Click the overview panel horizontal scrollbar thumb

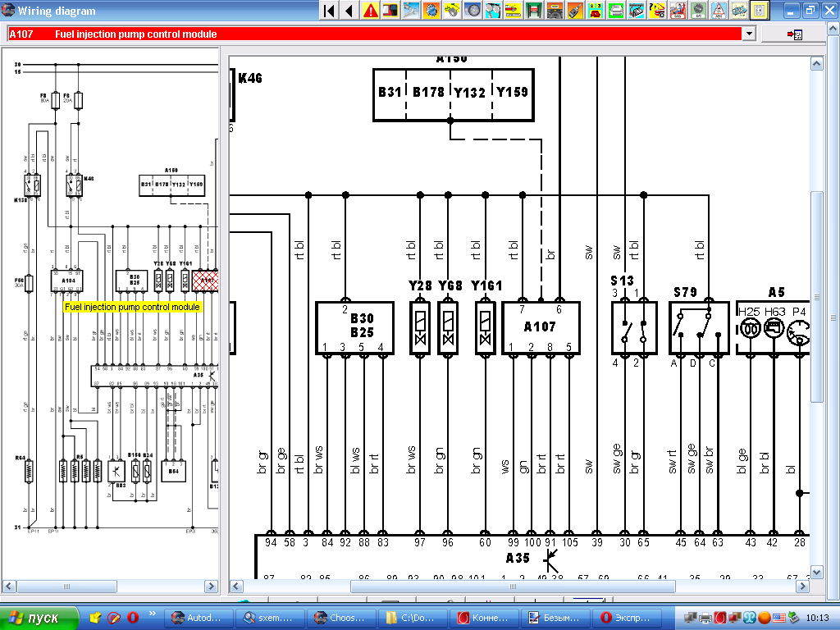(x=67, y=587)
